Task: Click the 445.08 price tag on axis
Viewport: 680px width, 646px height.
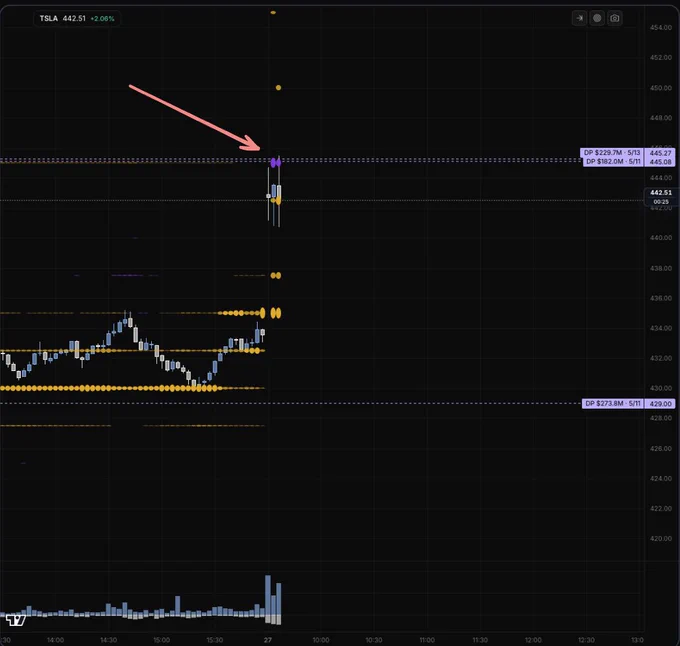Action: [x=660, y=162]
